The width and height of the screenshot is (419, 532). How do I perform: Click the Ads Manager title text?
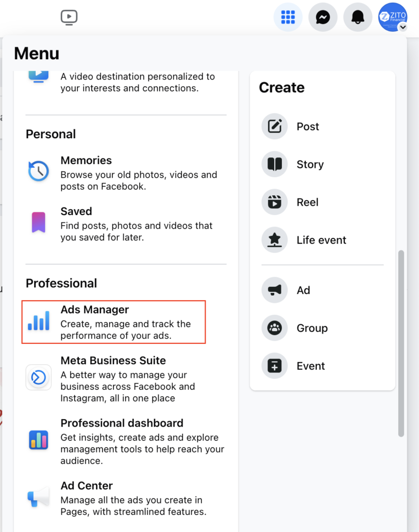[x=94, y=310]
